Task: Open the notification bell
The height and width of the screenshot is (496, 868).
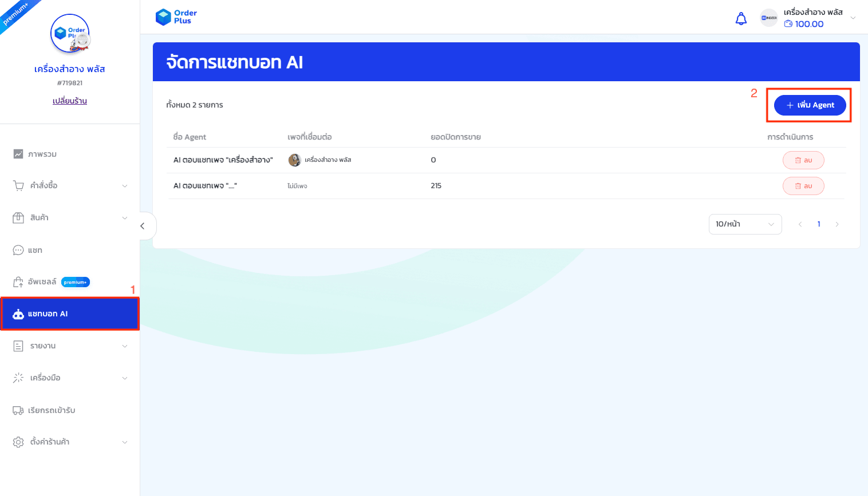Action: (x=741, y=18)
